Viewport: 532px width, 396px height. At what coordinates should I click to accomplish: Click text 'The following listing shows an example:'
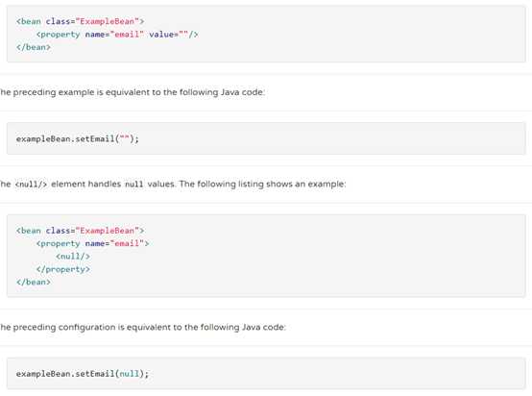point(262,185)
